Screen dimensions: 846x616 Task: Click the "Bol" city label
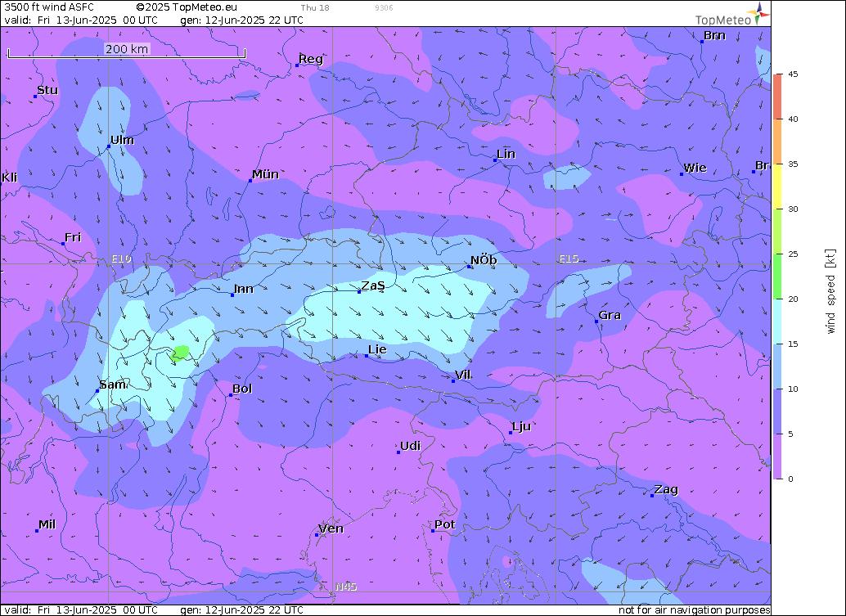pos(242,389)
